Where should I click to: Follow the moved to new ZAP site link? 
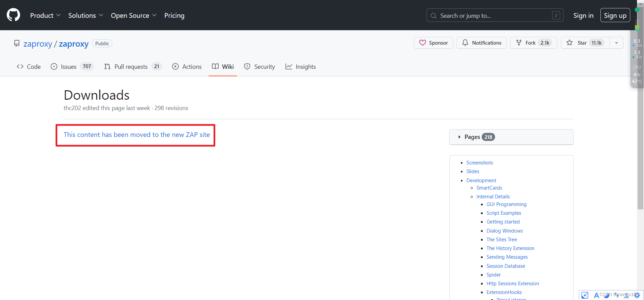coord(137,135)
